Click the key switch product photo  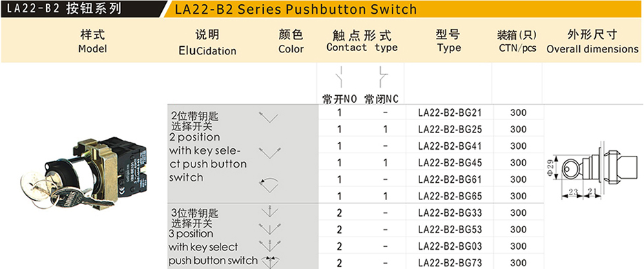tap(84, 175)
